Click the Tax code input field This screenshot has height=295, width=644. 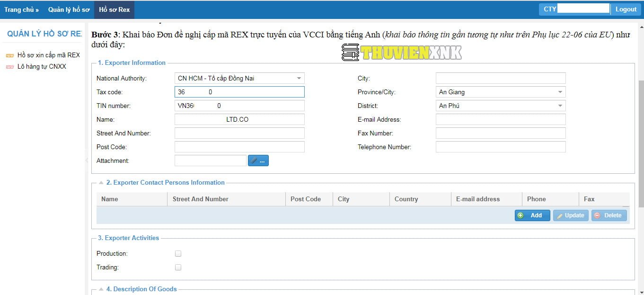click(x=239, y=92)
